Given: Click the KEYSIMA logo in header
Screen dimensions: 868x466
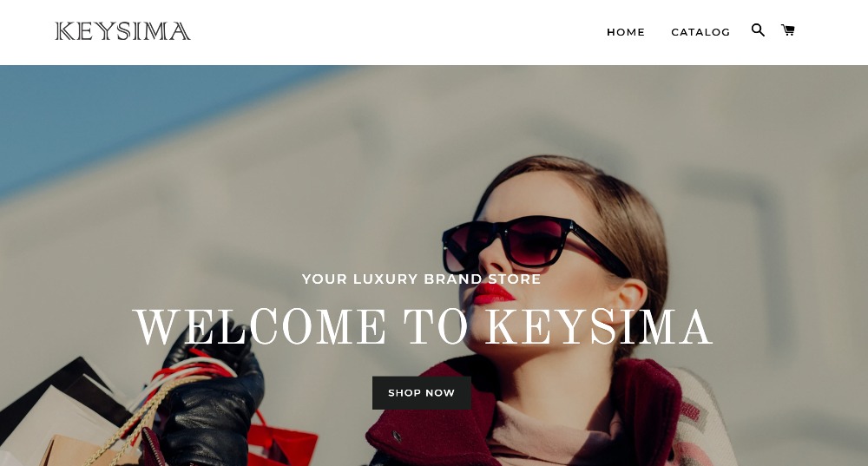Looking at the screenshot, I should click(123, 31).
